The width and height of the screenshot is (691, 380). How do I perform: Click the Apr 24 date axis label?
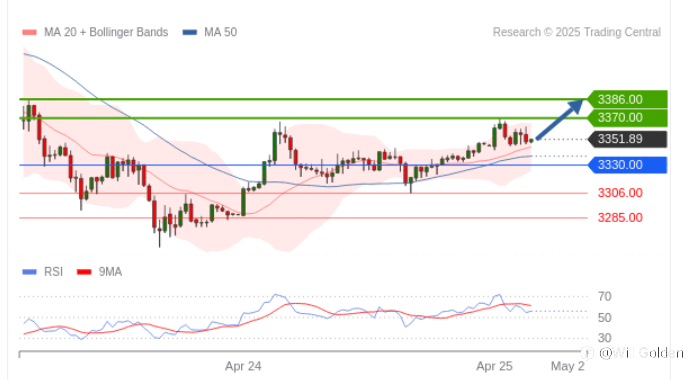click(x=243, y=366)
